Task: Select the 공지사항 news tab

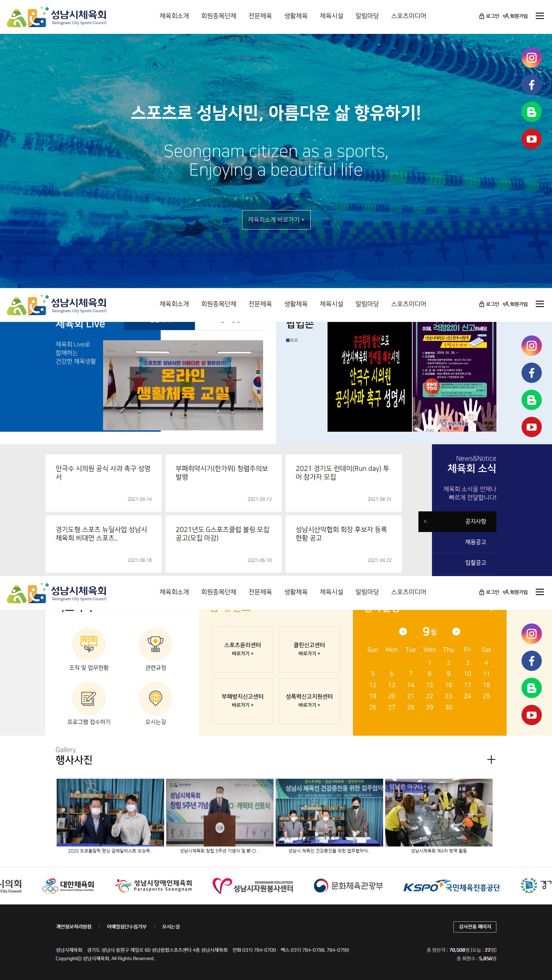Action: [x=457, y=521]
